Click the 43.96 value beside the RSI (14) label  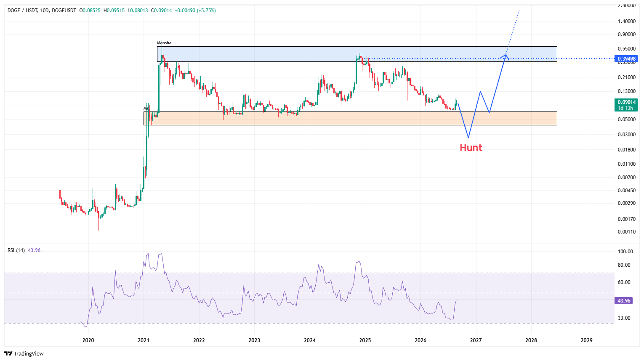pyautogui.click(x=34, y=250)
